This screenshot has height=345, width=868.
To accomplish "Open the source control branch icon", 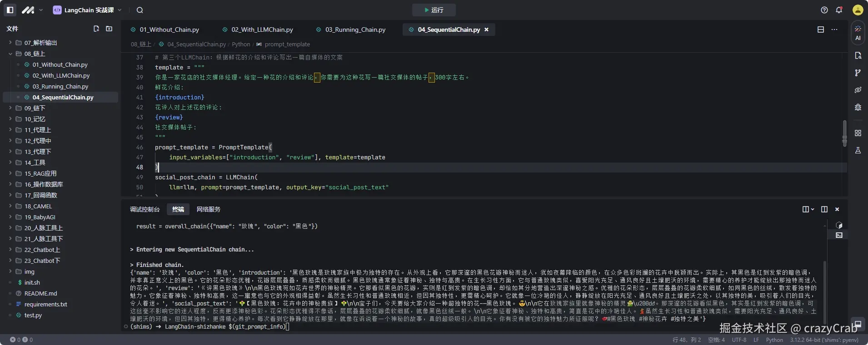I will [858, 73].
